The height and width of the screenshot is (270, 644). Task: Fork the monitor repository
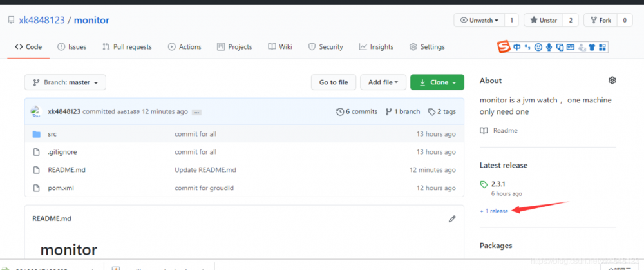tap(600, 20)
